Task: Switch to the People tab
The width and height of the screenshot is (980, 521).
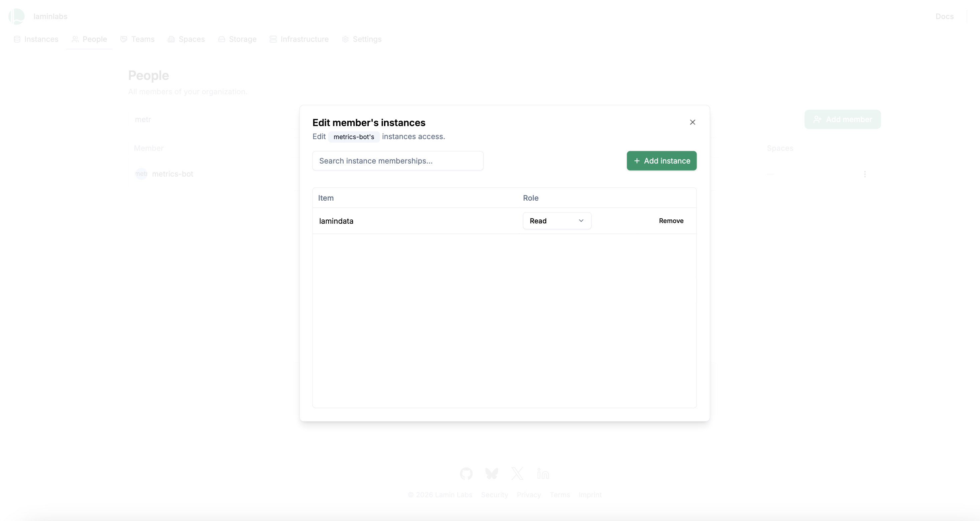Action: [x=89, y=39]
